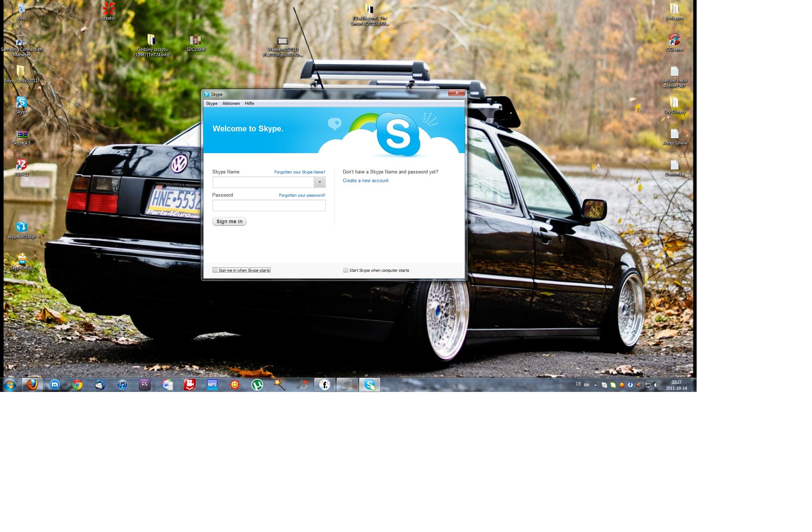Select the Adres Sylwia text file
Image resolution: width=812 pixels, height=532 pixels.
674,136
